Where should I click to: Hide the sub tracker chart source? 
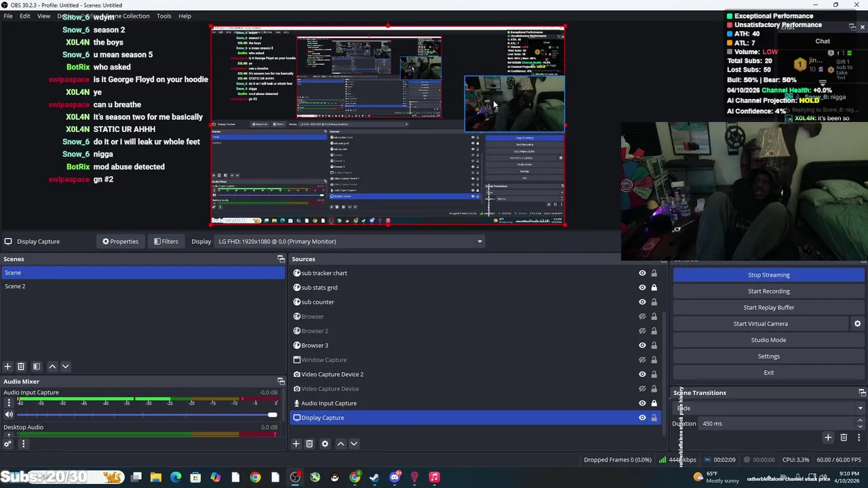(x=642, y=273)
